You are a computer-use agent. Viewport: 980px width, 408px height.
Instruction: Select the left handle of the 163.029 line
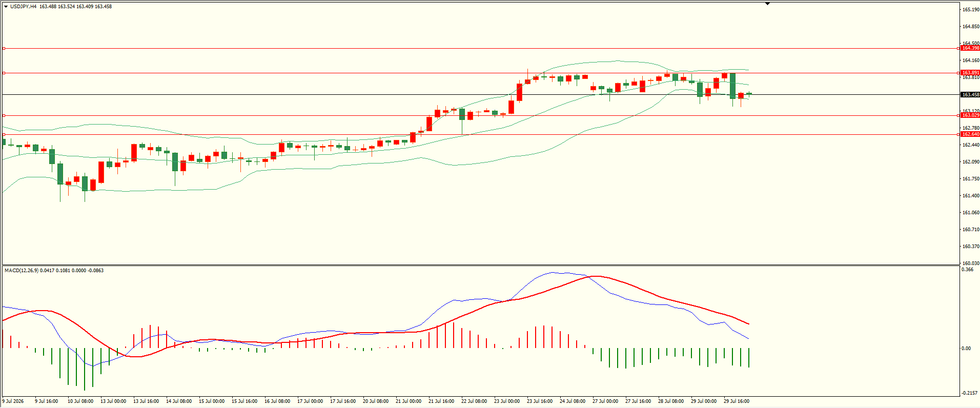[4, 115]
